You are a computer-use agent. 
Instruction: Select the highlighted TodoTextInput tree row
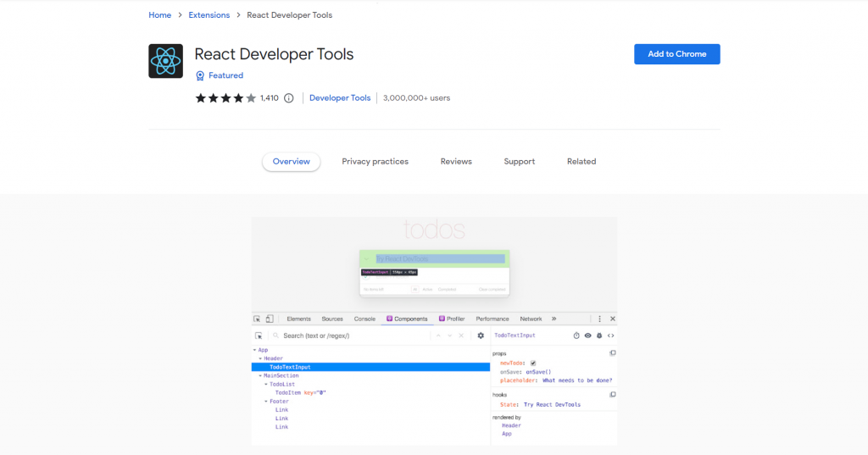click(371, 367)
